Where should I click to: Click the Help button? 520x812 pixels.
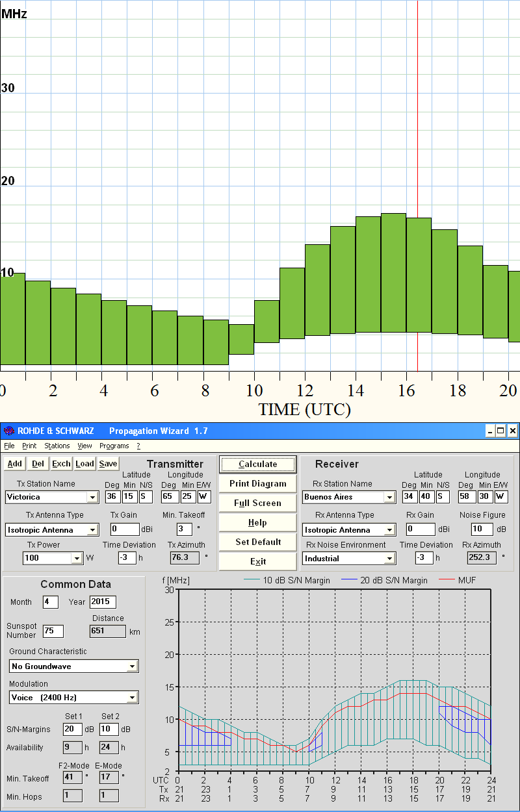click(258, 522)
